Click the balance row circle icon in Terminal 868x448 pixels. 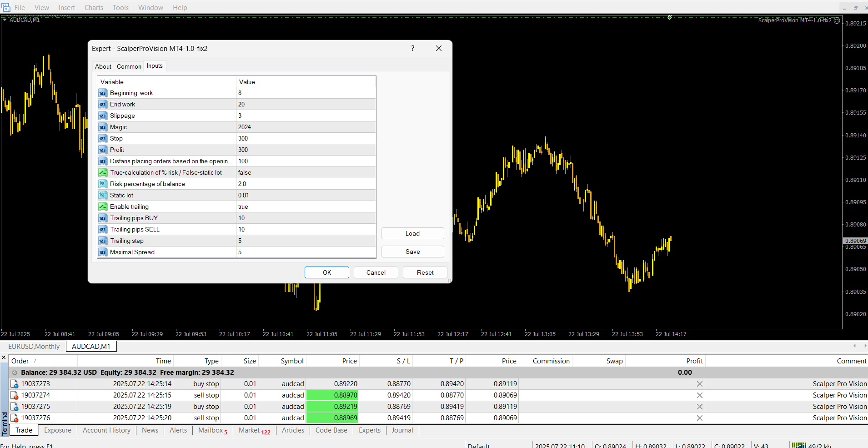pyautogui.click(x=15, y=372)
